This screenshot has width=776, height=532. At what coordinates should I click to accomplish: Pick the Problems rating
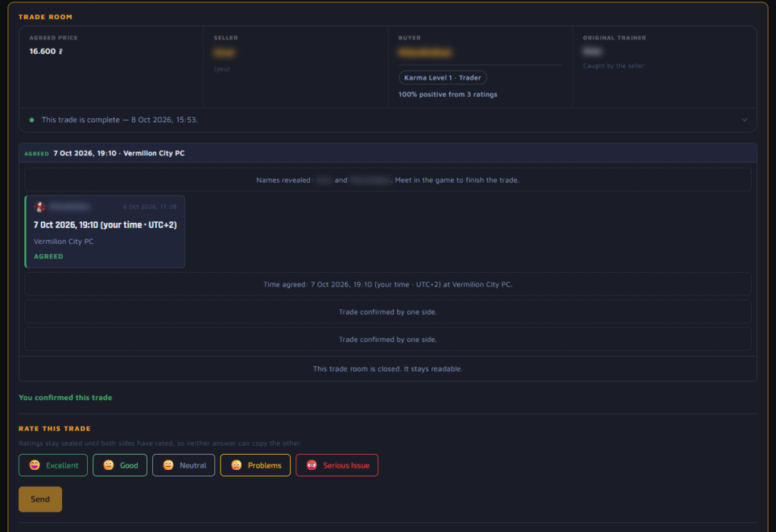255,465
